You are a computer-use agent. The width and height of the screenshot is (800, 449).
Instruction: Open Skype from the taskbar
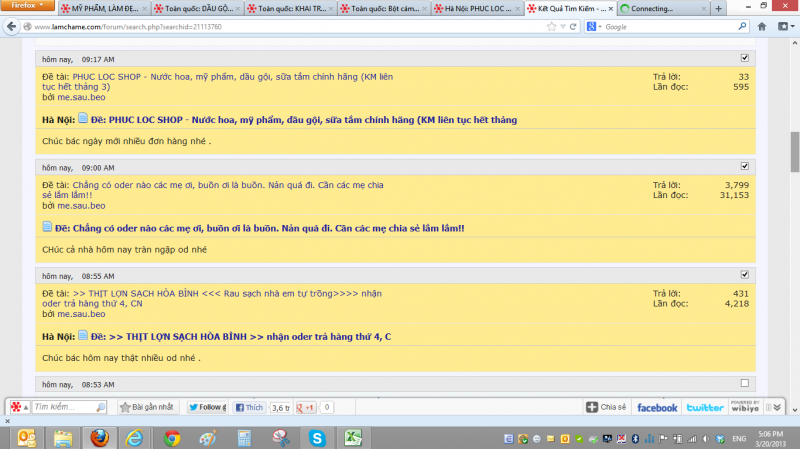pos(316,437)
